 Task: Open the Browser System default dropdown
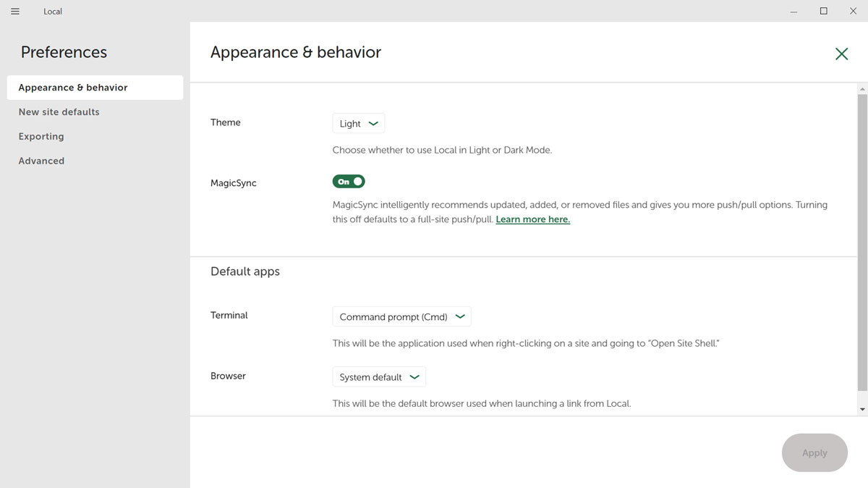(x=379, y=377)
